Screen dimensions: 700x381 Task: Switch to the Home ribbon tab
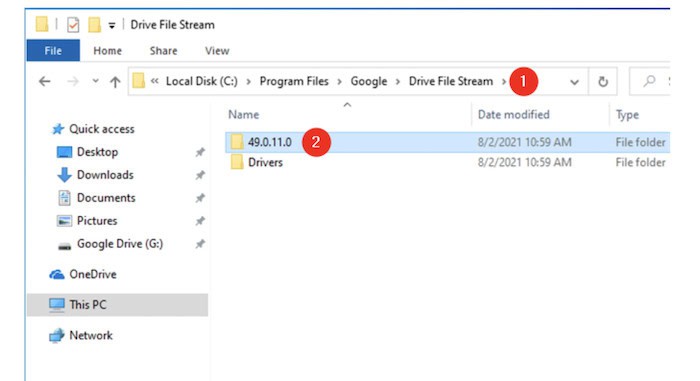click(x=108, y=50)
